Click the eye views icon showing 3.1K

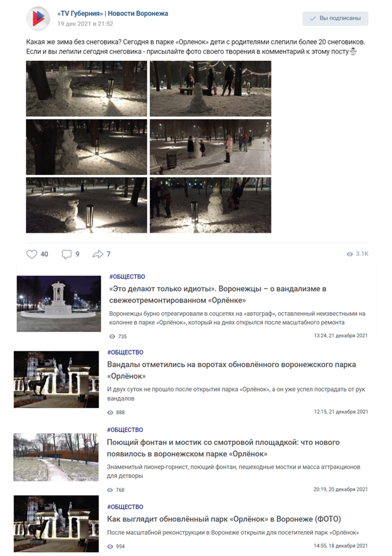(x=349, y=254)
